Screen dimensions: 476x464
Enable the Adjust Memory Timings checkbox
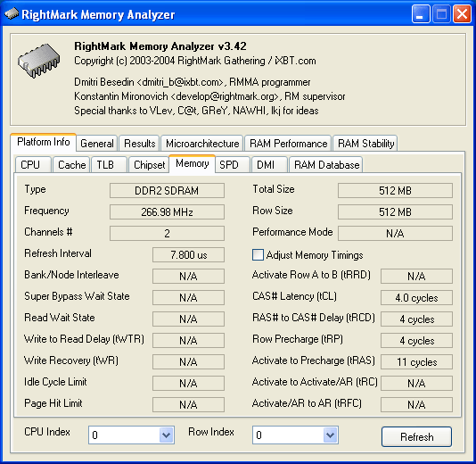tap(258, 254)
